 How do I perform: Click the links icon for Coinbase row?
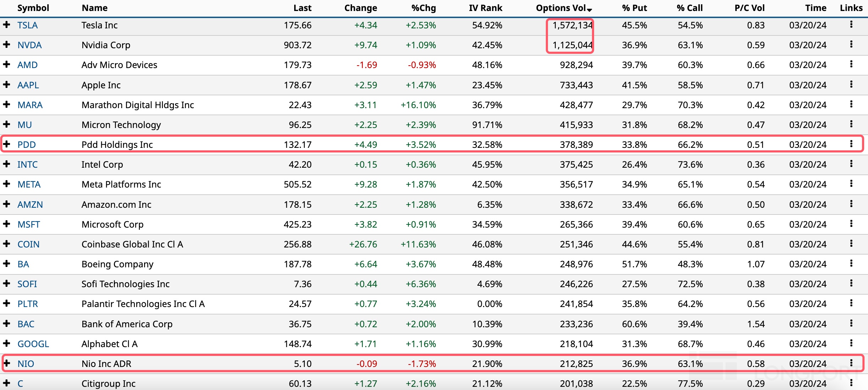point(851,244)
